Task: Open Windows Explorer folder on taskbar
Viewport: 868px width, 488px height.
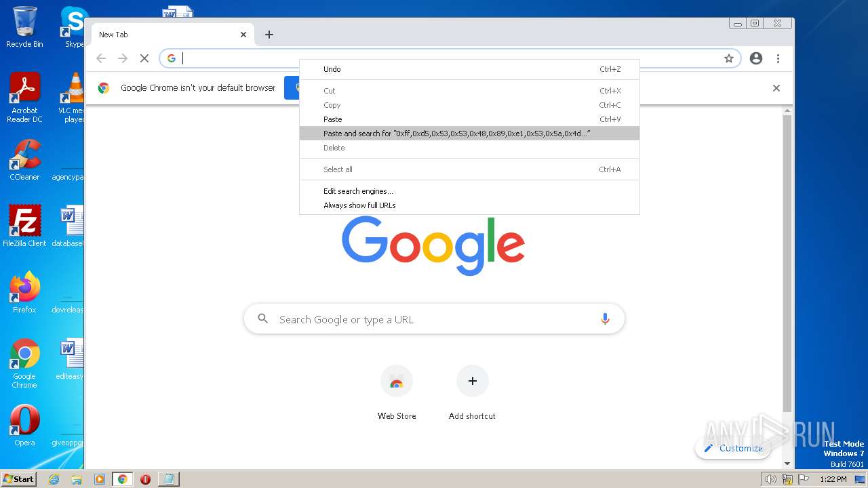Action: pos(77,479)
